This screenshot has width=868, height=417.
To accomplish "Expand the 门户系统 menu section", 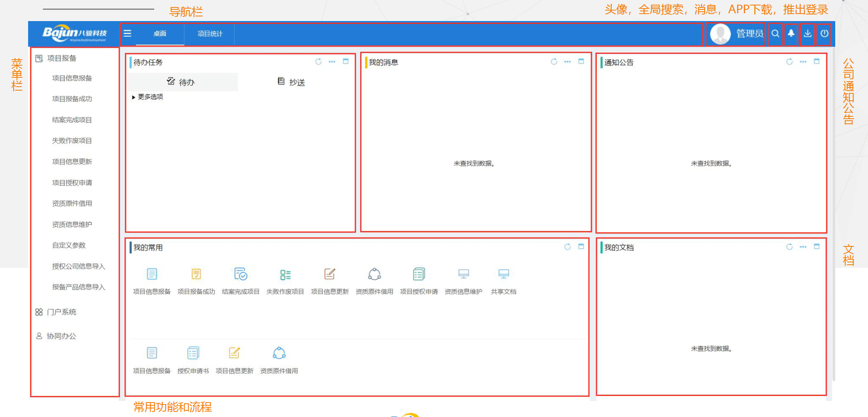I will (x=61, y=312).
